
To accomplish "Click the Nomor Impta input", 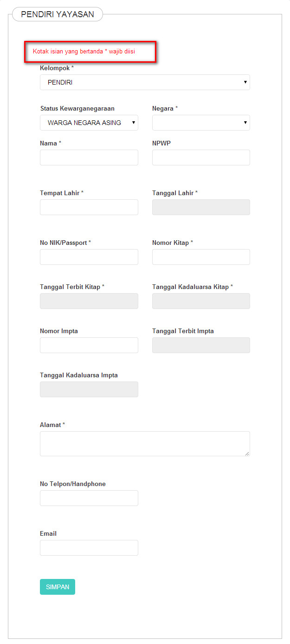I will [x=89, y=345].
